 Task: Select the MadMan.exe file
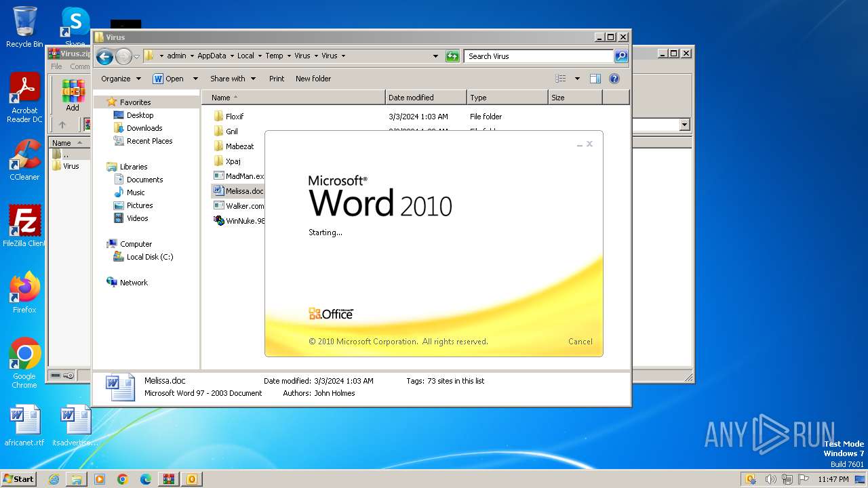click(239, 176)
